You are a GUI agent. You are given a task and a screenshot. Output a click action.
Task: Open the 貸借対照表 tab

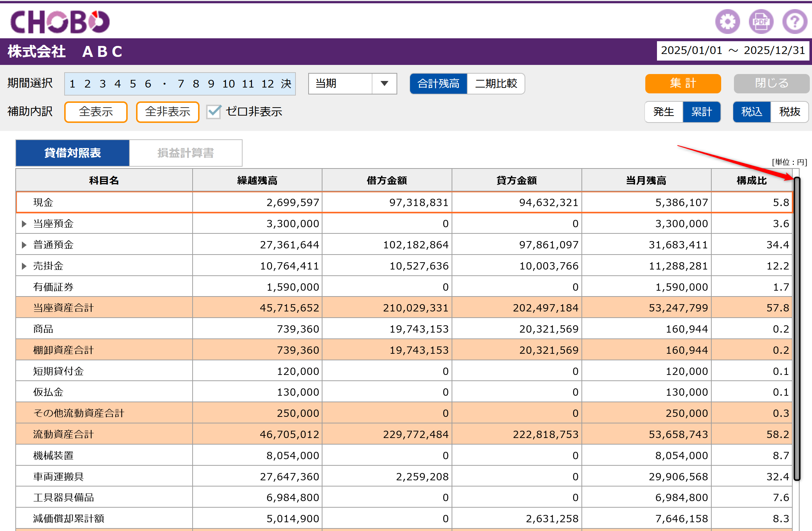[73, 153]
